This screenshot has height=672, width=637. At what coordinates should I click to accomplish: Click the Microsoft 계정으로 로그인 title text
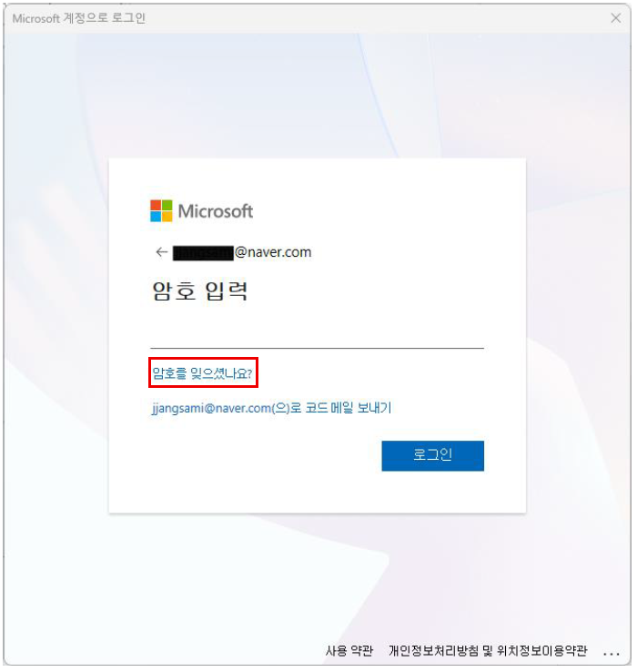tap(79, 18)
